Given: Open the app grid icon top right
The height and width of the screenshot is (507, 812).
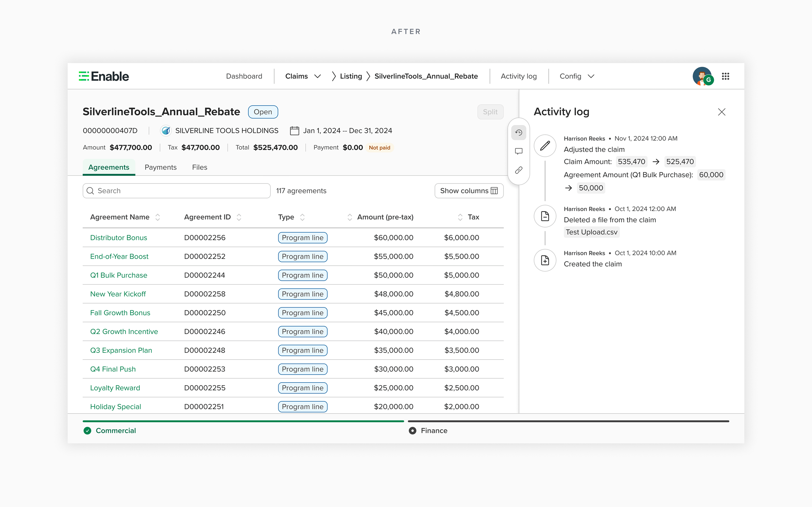Looking at the screenshot, I should 725,76.
